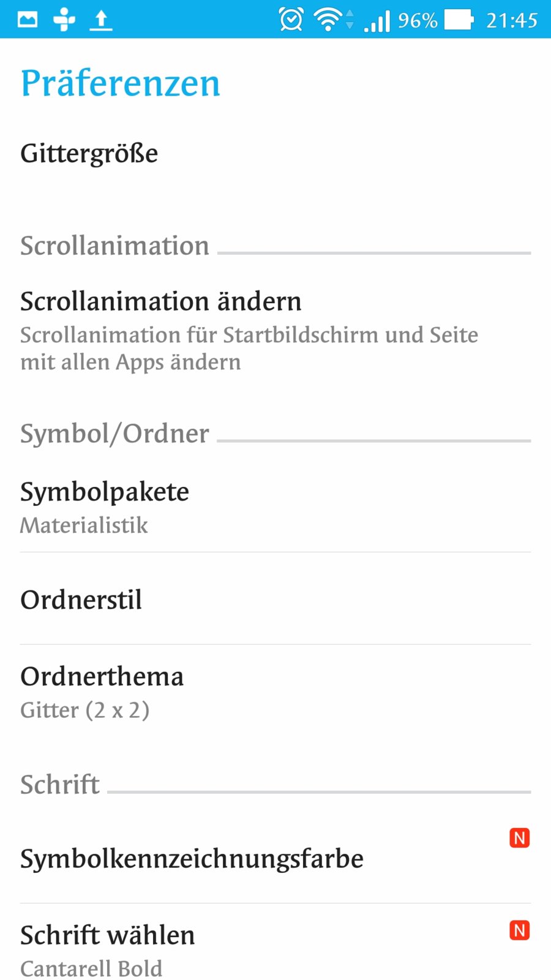
Task: Tap the red N badge beside Schrift wählen
Action: [x=519, y=930]
